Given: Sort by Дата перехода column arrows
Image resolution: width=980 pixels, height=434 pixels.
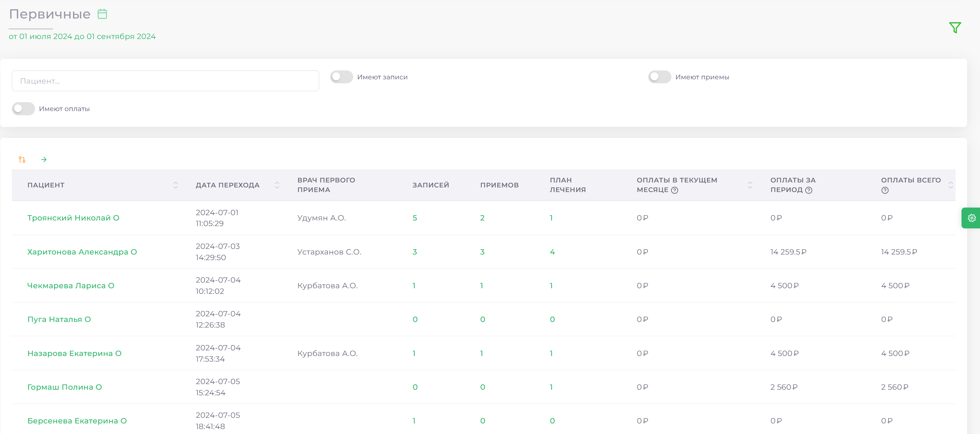Looking at the screenshot, I should click(277, 185).
